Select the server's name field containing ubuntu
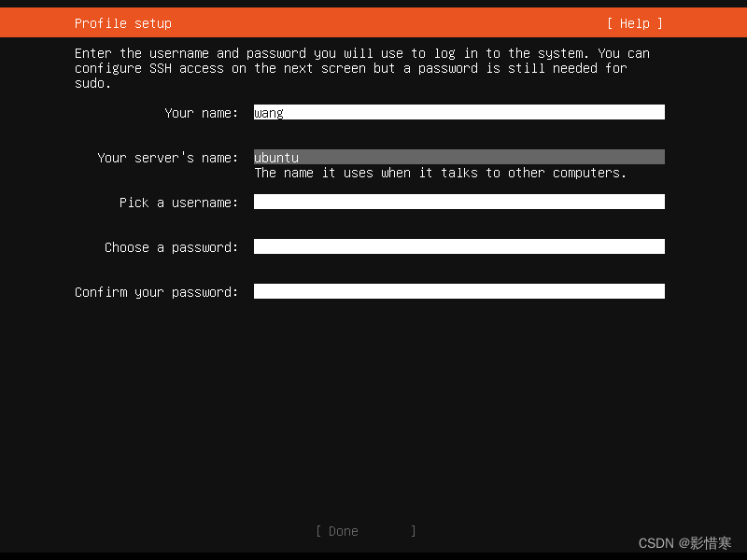Image resolution: width=747 pixels, height=560 pixels. click(x=458, y=157)
